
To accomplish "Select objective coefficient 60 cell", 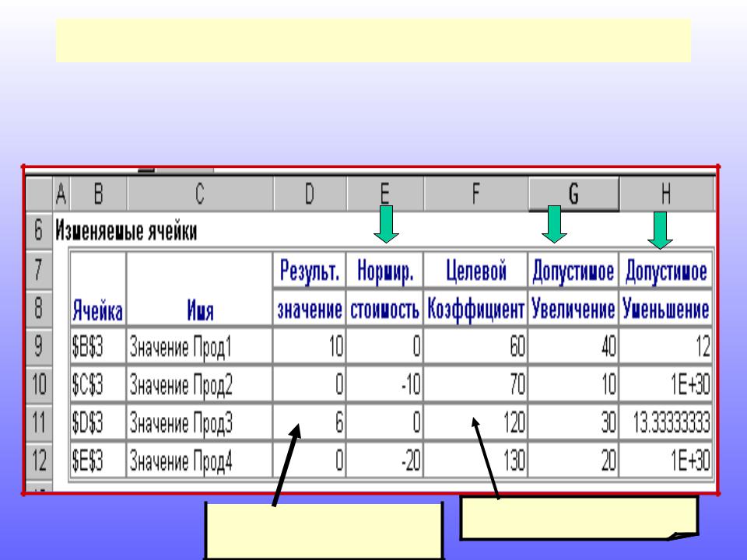I will coord(475,346).
